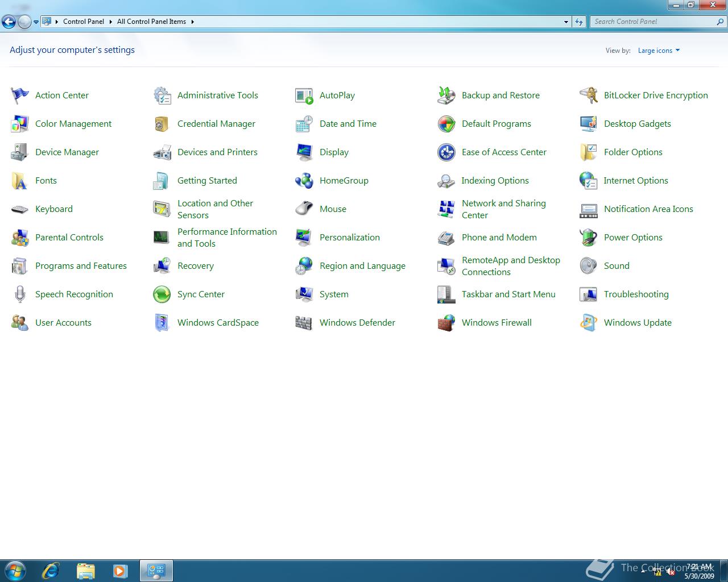Click Notification Area Icons link
Image resolution: width=728 pixels, height=582 pixels.
click(648, 209)
